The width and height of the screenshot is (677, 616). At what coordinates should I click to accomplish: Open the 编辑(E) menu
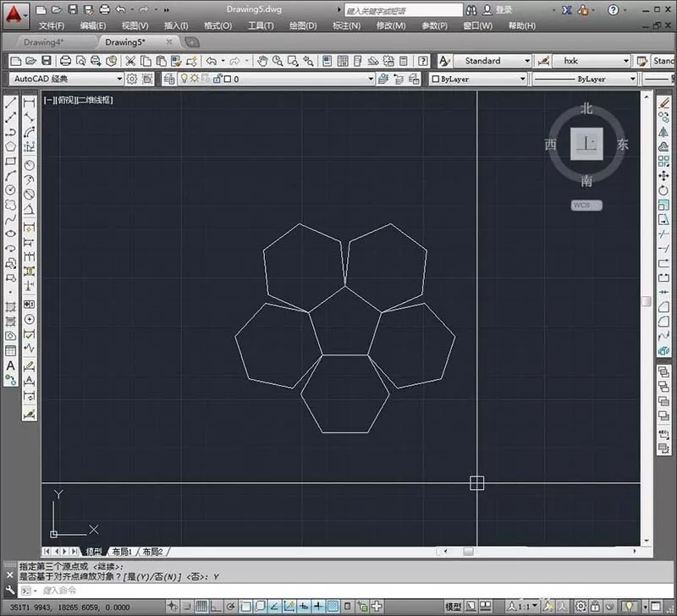[x=93, y=26]
